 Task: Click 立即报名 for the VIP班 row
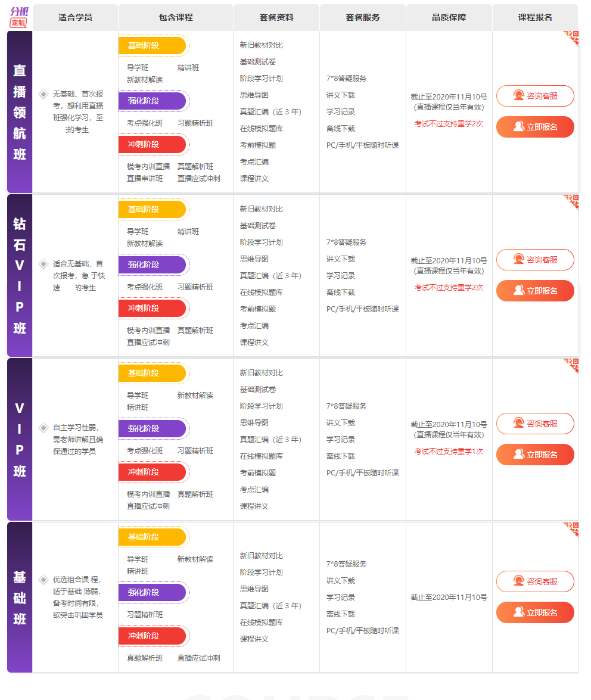click(535, 455)
